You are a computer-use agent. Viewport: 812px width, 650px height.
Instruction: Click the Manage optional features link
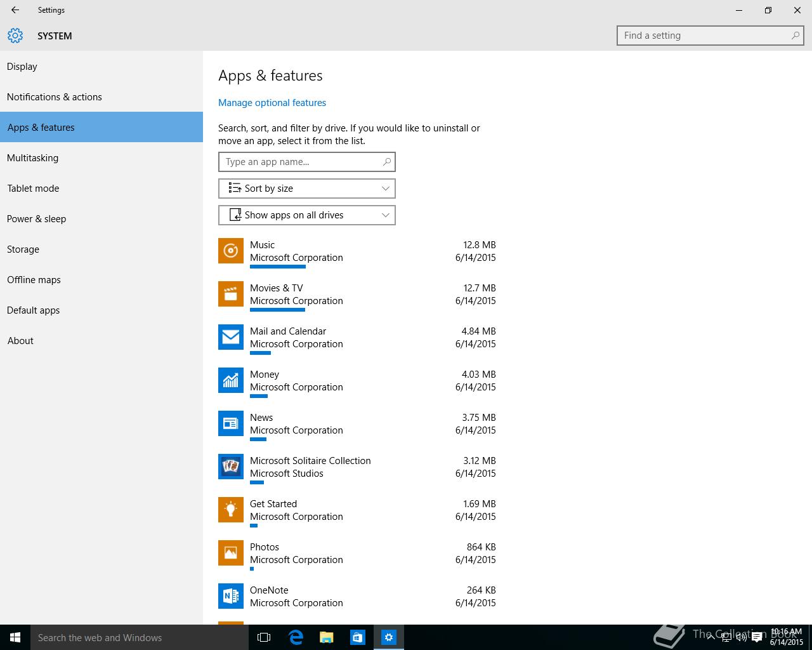tap(272, 103)
